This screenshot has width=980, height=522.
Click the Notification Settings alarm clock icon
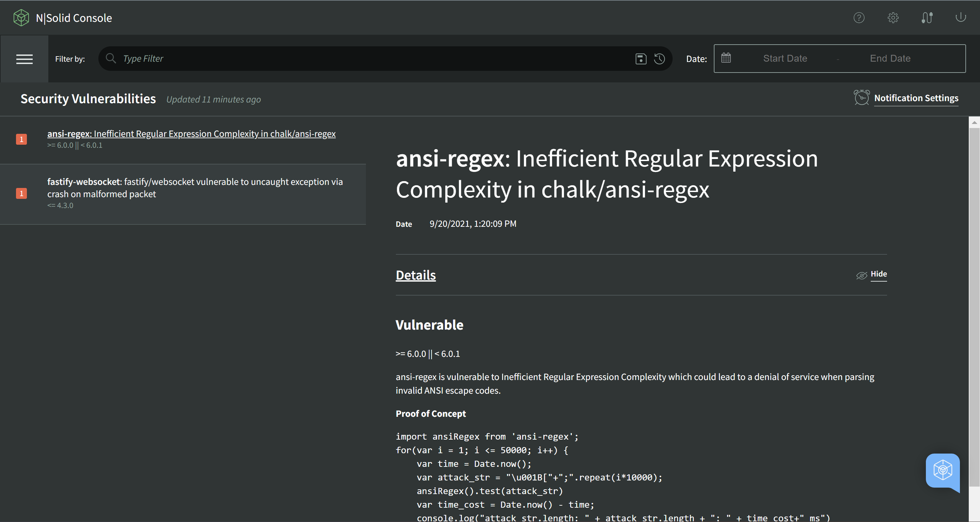(861, 97)
